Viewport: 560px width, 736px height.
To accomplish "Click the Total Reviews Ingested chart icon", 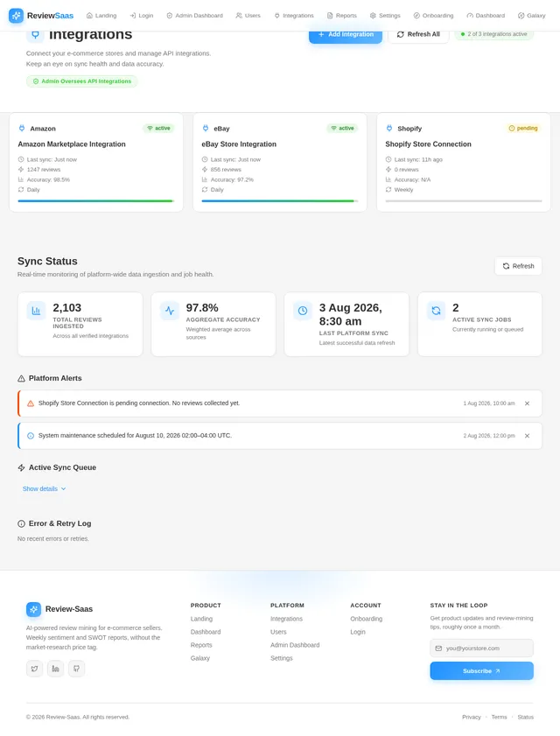I will [x=36, y=311].
